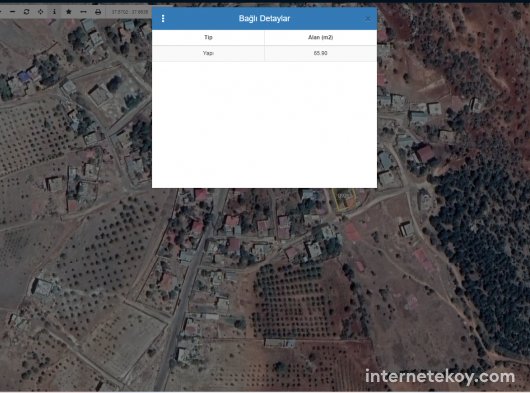Screen dimensions: 530x393
Task: Sort by the Alan (m2) column header
Action: pos(320,37)
